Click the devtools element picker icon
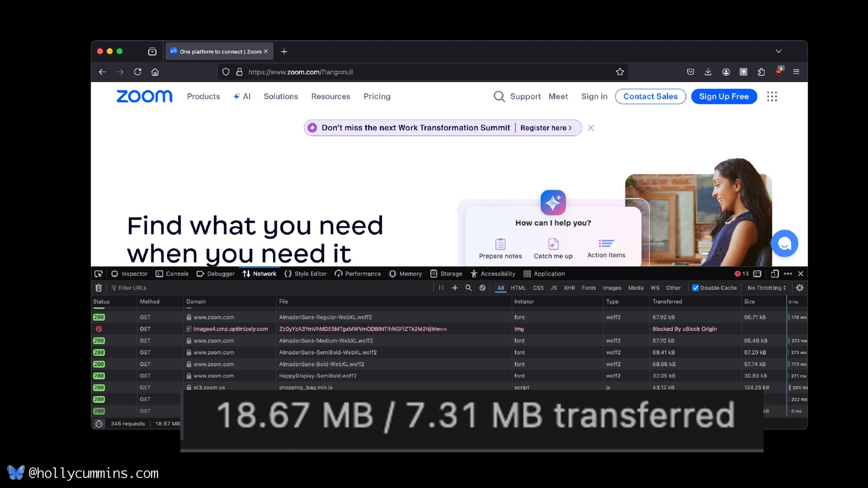The width and height of the screenshot is (868, 488). [x=98, y=274]
